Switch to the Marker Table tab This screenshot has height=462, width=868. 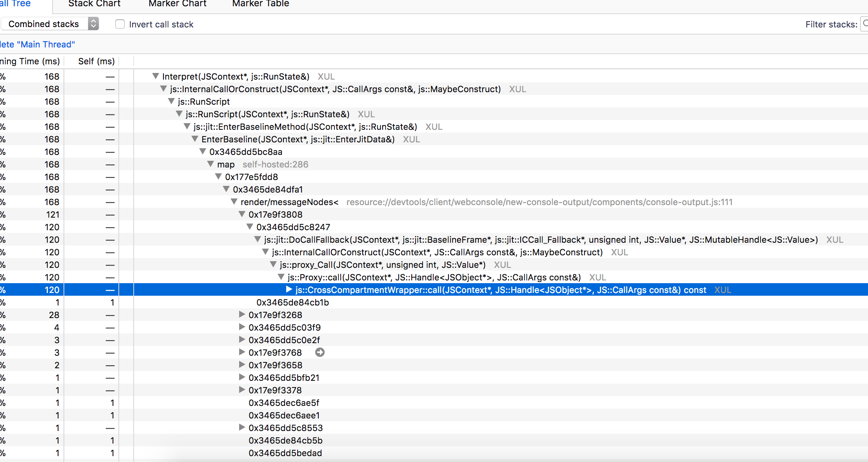pyautogui.click(x=260, y=4)
